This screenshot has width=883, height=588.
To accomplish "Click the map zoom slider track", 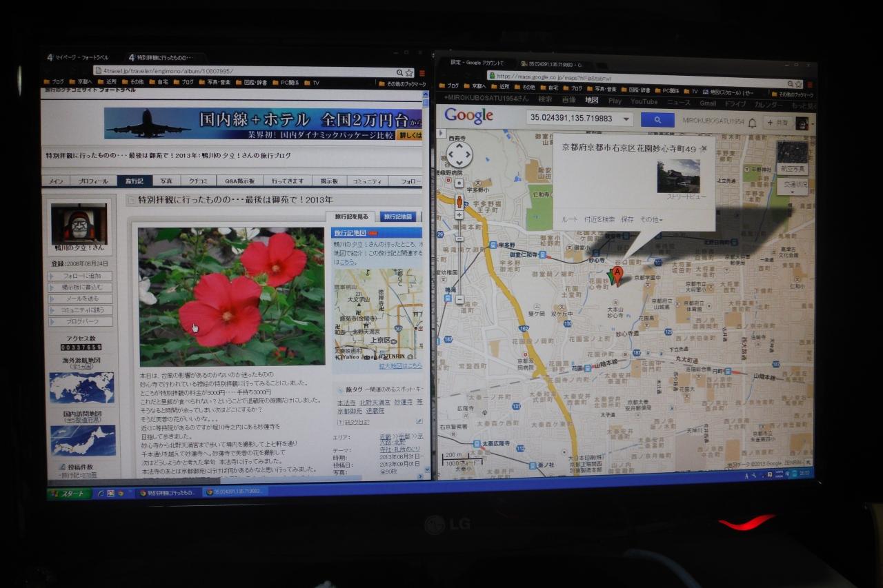I will (459, 258).
